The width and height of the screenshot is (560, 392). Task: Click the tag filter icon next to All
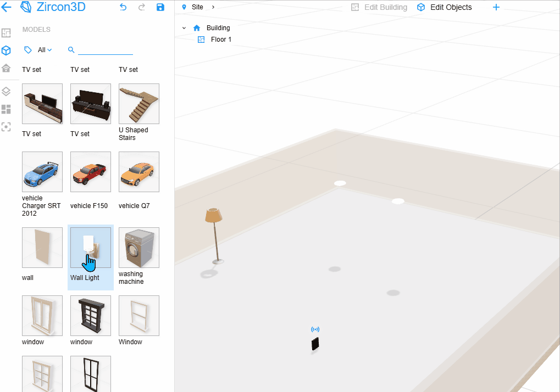pyautogui.click(x=27, y=49)
